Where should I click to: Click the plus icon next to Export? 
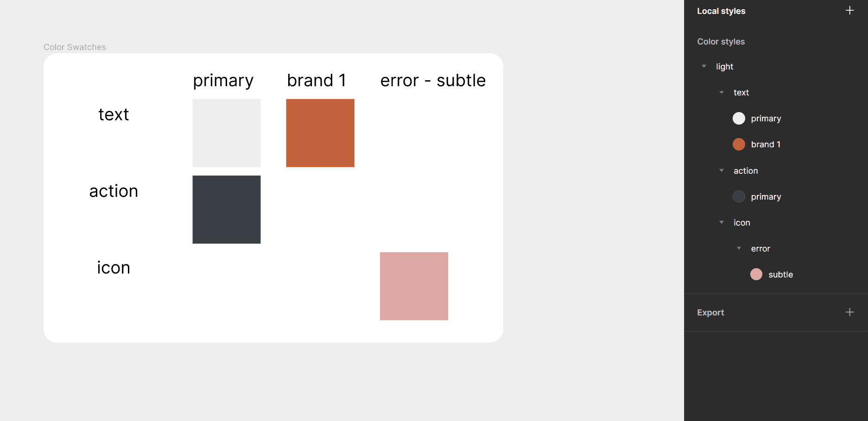(x=849, y=312)
